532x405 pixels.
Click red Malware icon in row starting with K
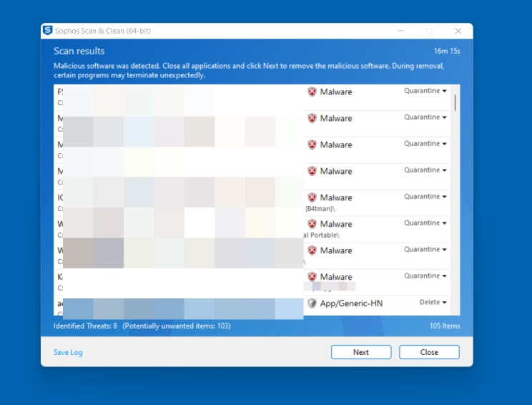coord(312,277)
